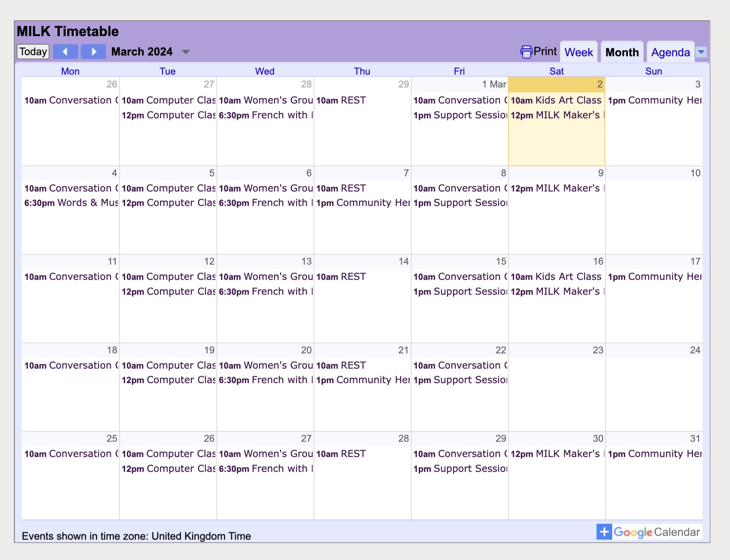Open 12pm MILK Maker's event on March 9
The image size is (730, 560).
[x=557, y=188]
